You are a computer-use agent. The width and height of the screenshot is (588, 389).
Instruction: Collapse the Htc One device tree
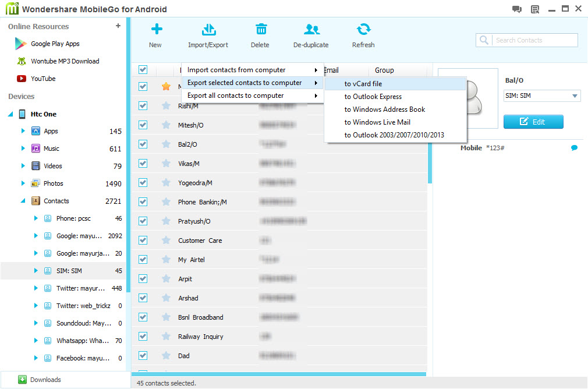(x=10, y=114)
